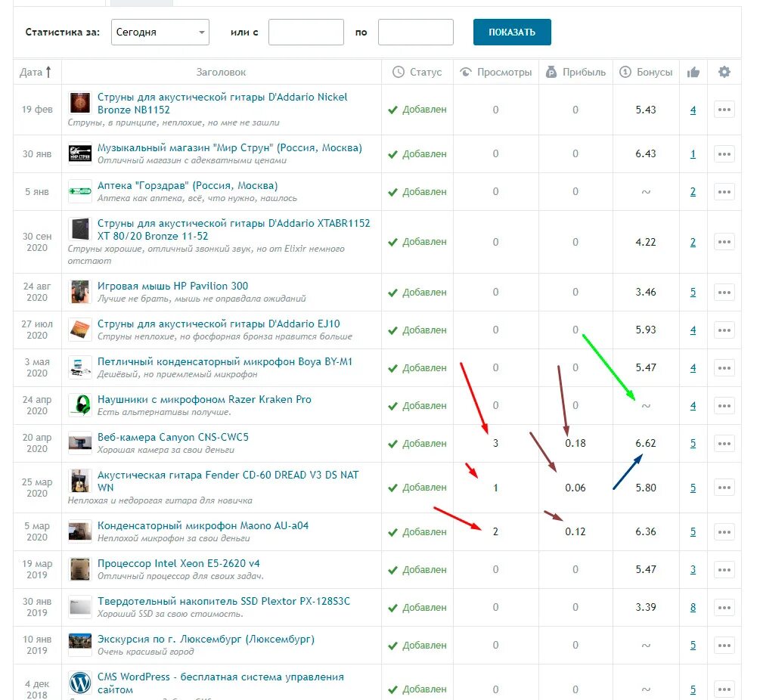This screenshot has height=700, width=760.
Task: Click bonus value 6.62 in Canyon webcam row
Action: (x=646, y=443)
